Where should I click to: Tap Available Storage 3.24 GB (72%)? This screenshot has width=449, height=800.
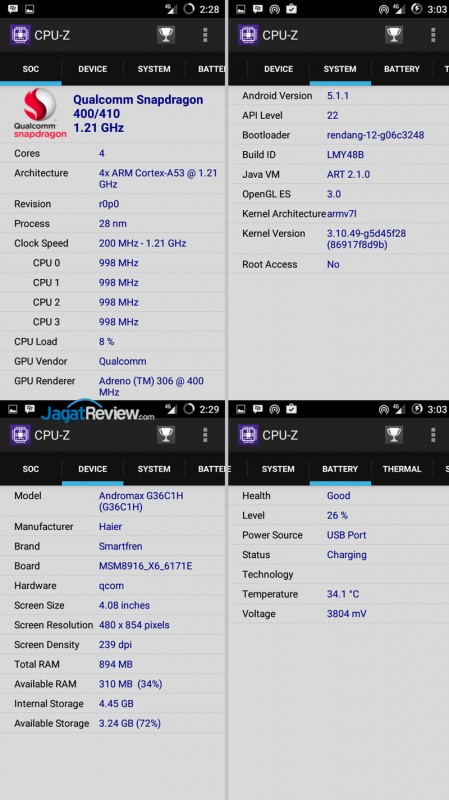[130, 723]
